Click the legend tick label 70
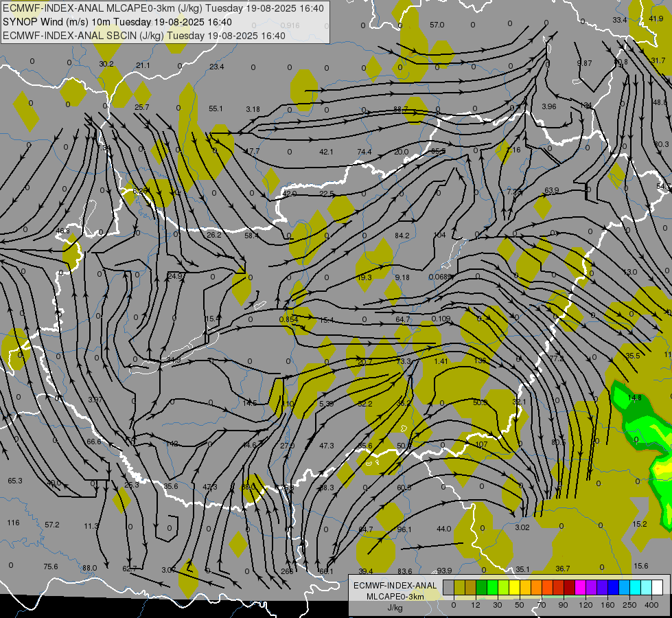The height and width of the screenshot is (618, 672). (542, 605)
